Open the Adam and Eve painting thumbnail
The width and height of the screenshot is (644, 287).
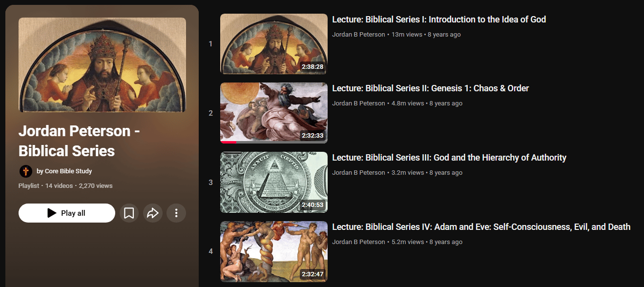pos(274,251)
